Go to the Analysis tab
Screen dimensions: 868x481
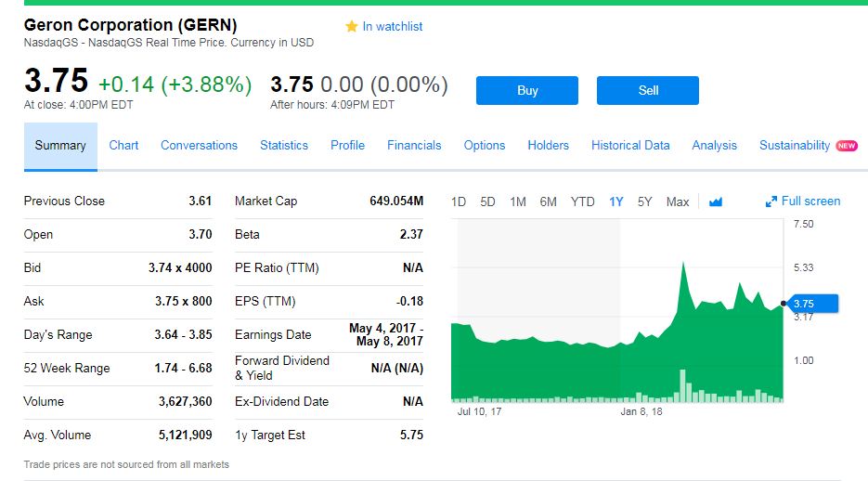point(714,145)
